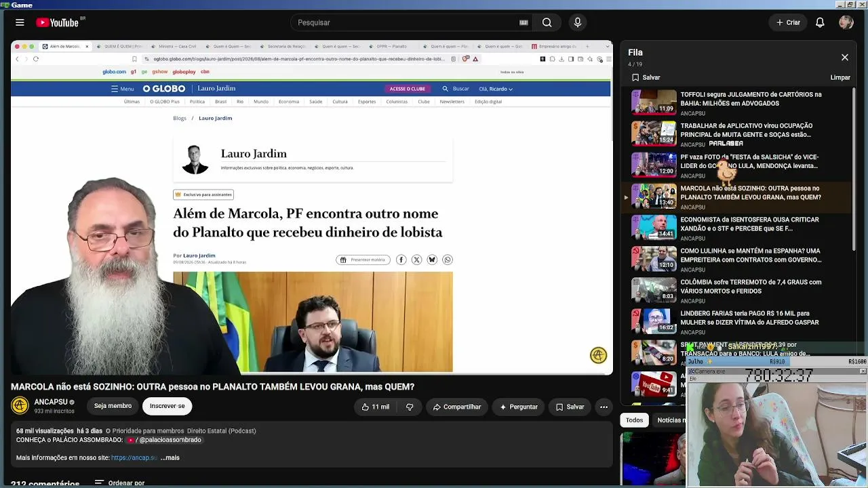
Task: Save the queue with Salvar
Action: pyautogui.click(x=646, y=77)
